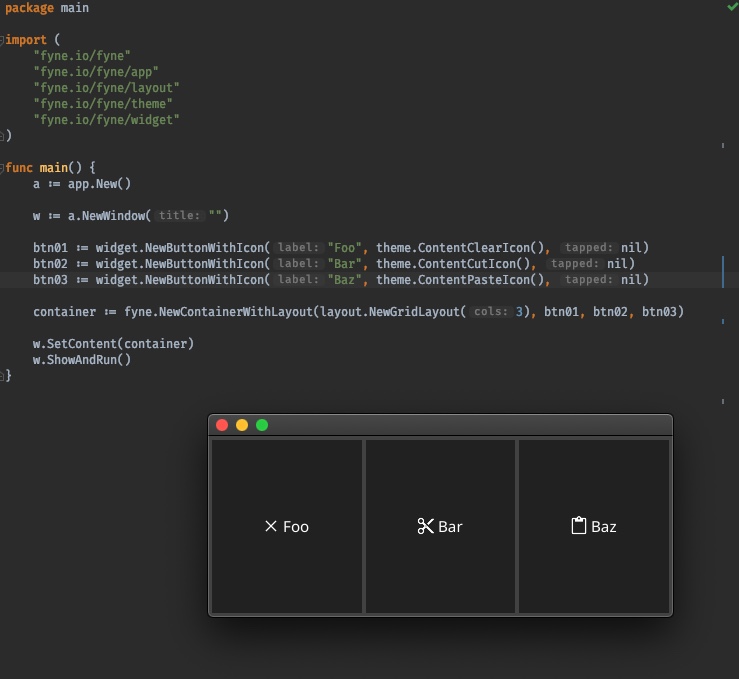Click the "fyne.io/fyne/widget" import string
This screenshot has width=739, height=679.
(x=106, y=120)
